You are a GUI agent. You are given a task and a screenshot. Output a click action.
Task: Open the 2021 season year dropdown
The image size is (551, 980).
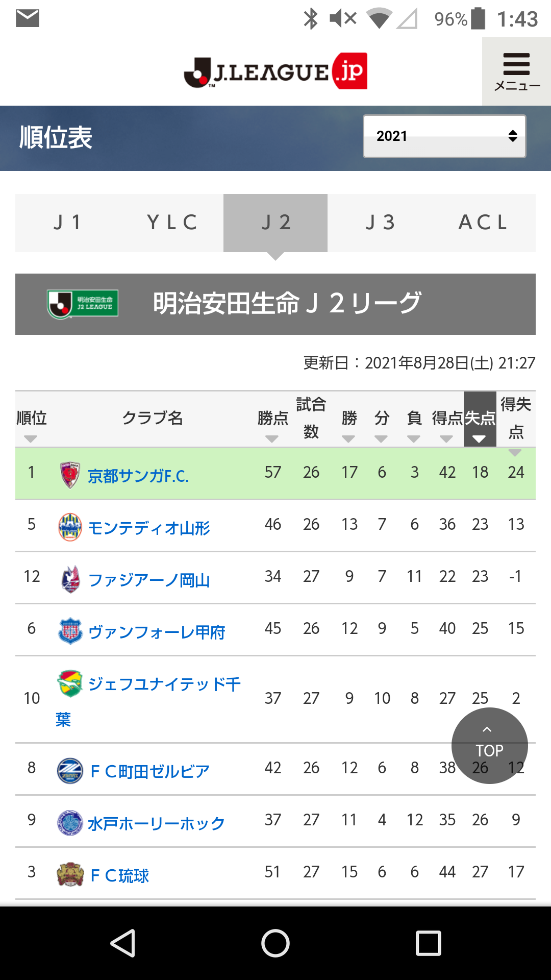(x=444, y=136)
